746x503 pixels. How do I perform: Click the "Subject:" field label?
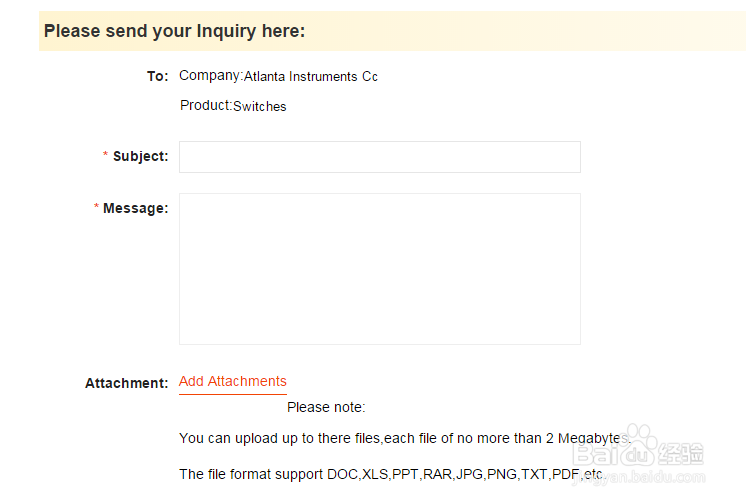[x=140, y=156]
